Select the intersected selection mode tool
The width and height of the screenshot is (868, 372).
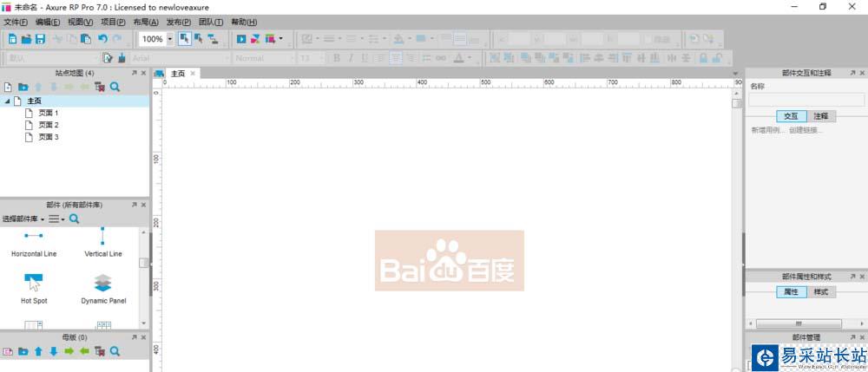(x=184, y=39)
